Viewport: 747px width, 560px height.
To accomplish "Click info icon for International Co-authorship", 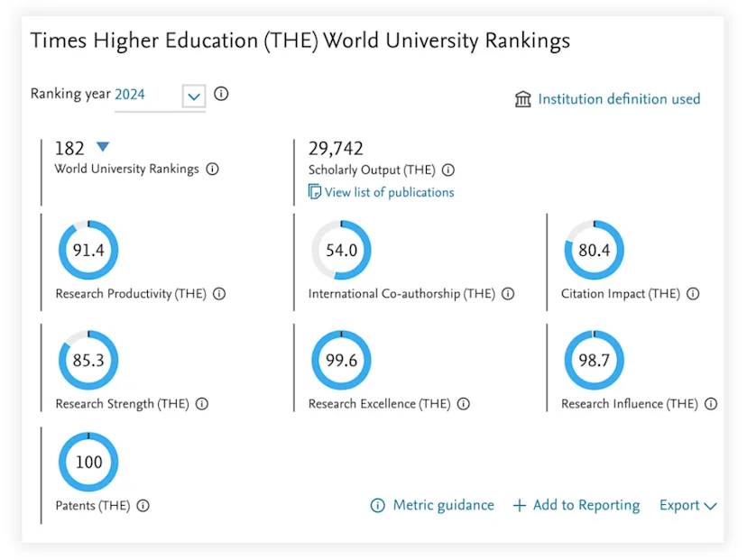I will pyautogui.click(x=508, y=294).
